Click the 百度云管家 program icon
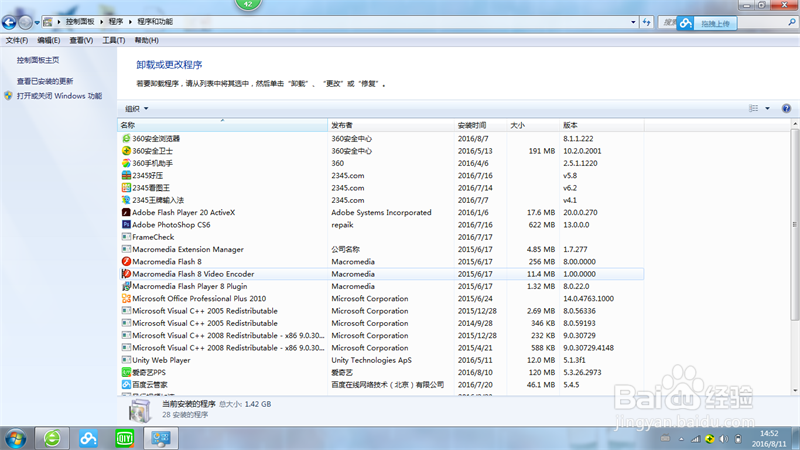The height and width of the screenshot is (450, 800). [126, 384]
